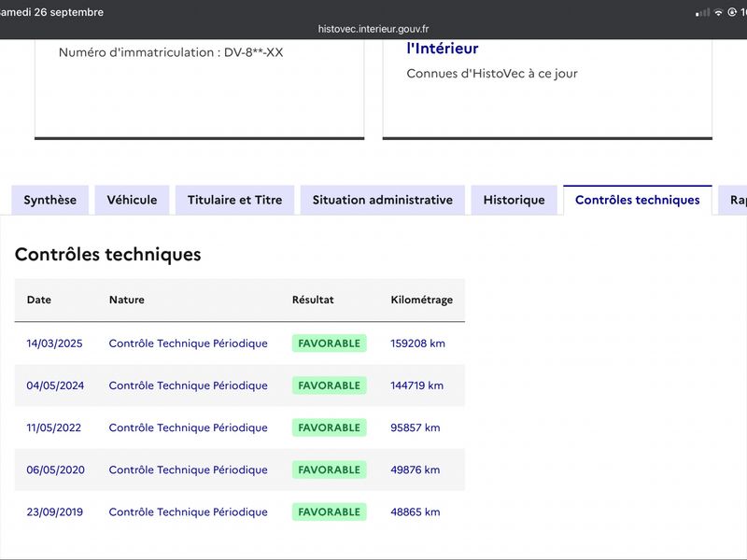This screenshot has width=747, height=560.
Task: Tap the Wi-Fi status icon
Action: 718,12
